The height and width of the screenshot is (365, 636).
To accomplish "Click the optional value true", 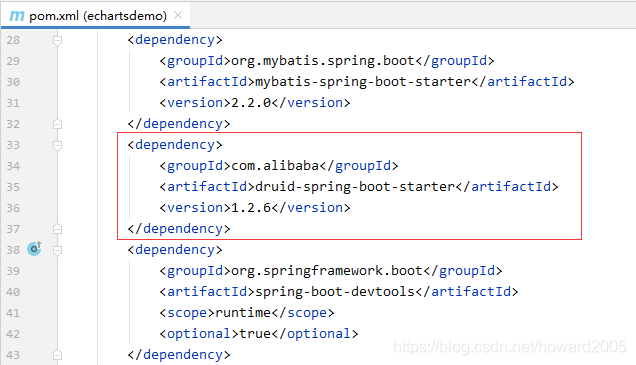I will pos(255,334).
